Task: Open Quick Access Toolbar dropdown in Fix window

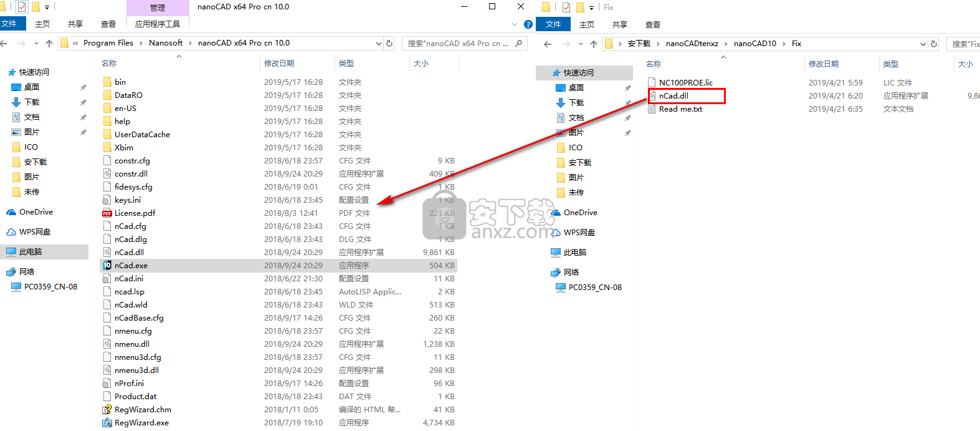Action: [x=591, y=7]
